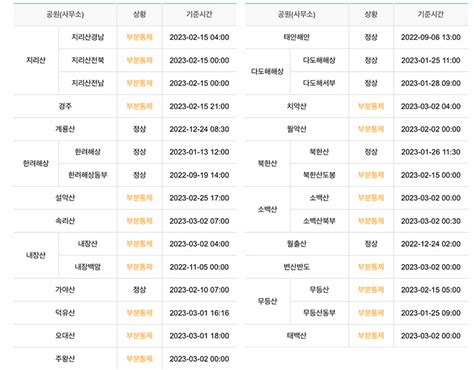Click the 한려해상동부 office name

click(88, 175)
